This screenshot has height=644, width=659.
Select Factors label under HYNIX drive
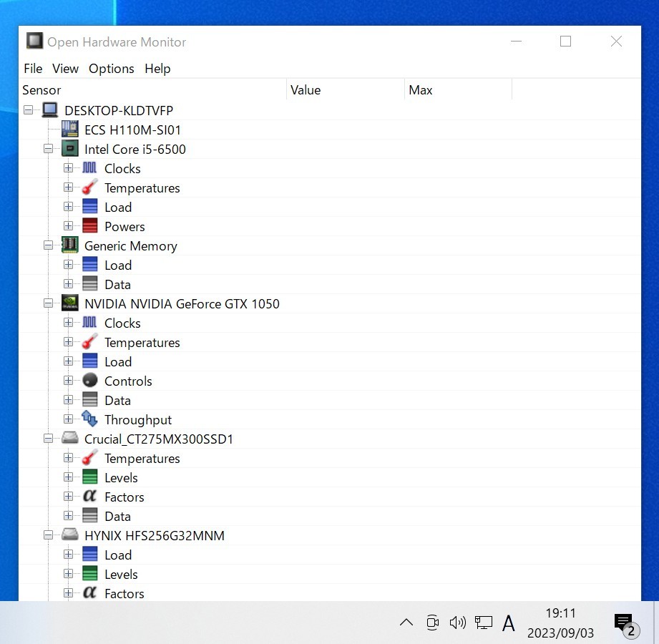[124, 594]
